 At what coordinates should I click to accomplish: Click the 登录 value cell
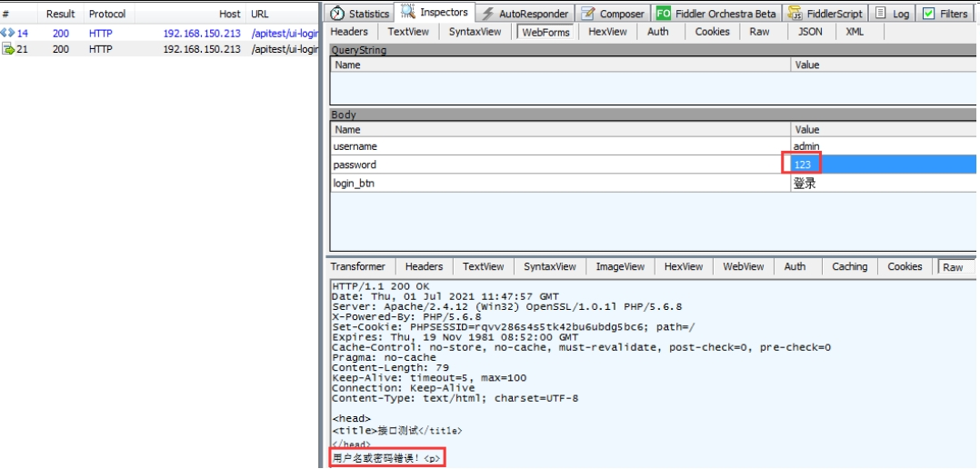point(884,184)
